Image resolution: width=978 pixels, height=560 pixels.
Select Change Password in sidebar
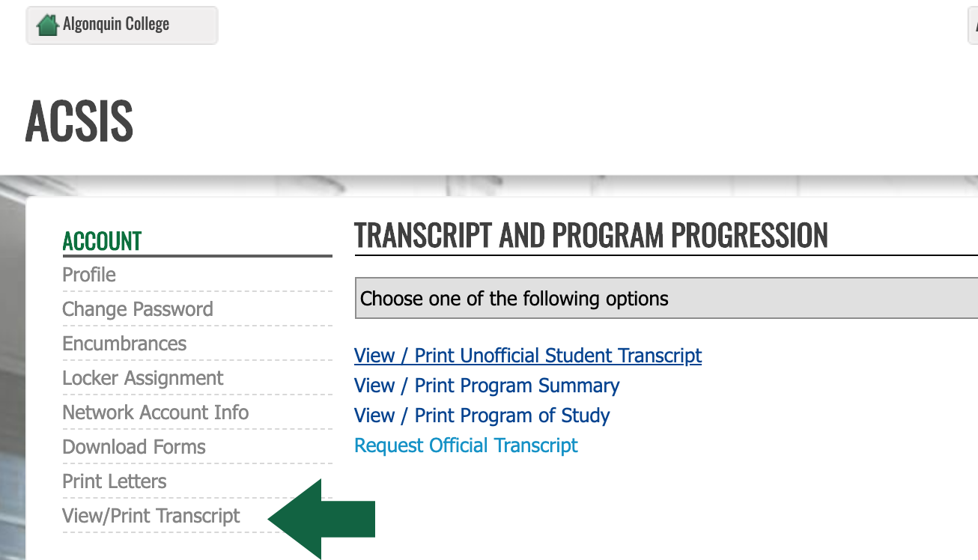point(138,309)
